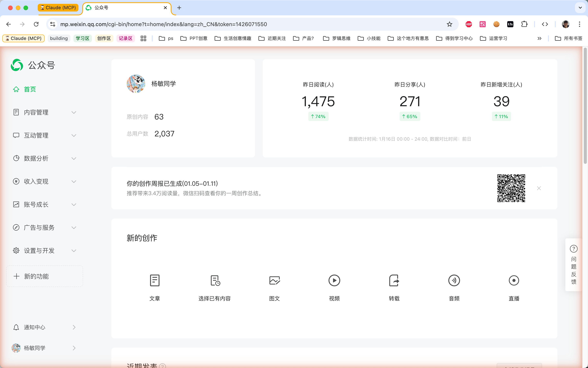Show more bookmarks with the chevron
The height and width of the screenshot is (368, 588).
click(x=540, y=38)
